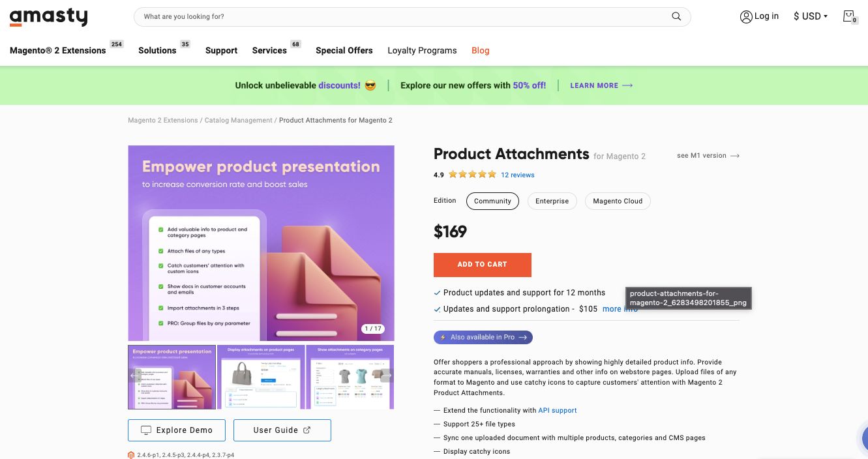Open the $ USD currency dropdown
This screenshot has width=868, height=459.
[x=809, y=16]
